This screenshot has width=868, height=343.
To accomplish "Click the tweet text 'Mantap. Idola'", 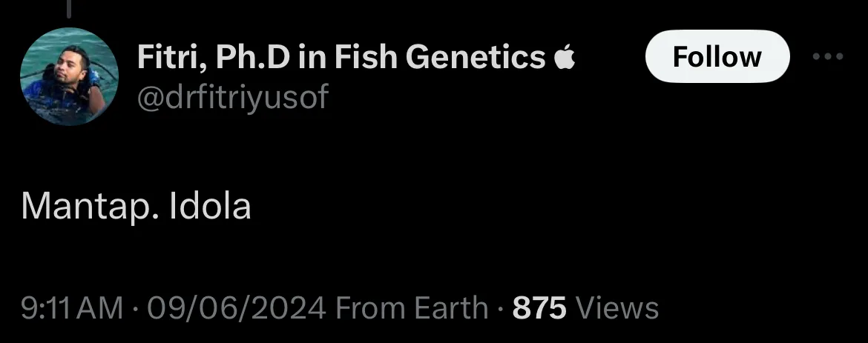I will click(137, 207).
